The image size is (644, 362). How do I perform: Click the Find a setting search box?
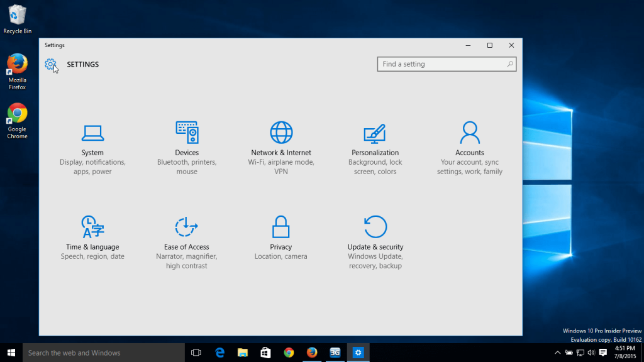(447, 64)
